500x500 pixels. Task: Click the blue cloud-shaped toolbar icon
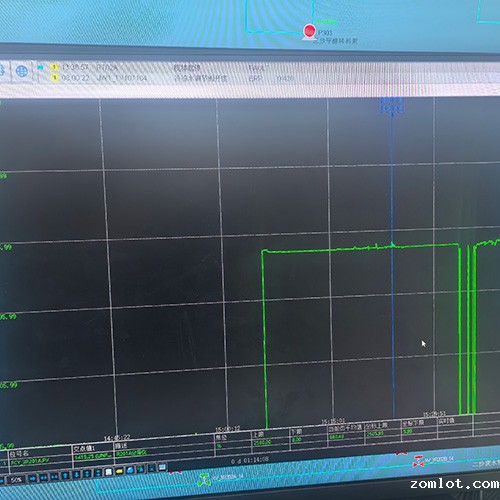[130, 470]
